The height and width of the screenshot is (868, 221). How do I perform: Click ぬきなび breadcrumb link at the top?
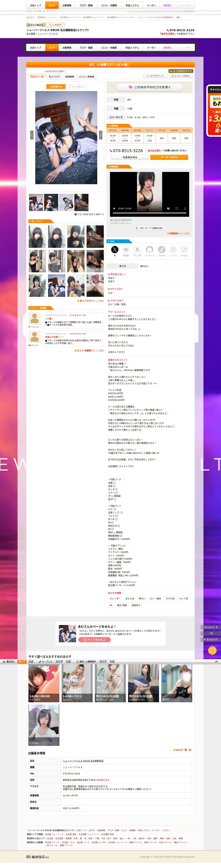[x=30, y=17]
